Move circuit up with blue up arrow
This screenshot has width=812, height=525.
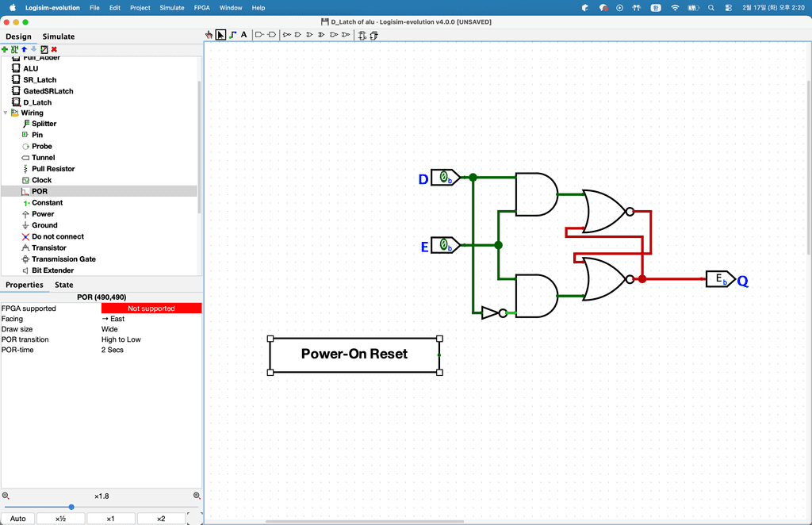pos(24,49)
